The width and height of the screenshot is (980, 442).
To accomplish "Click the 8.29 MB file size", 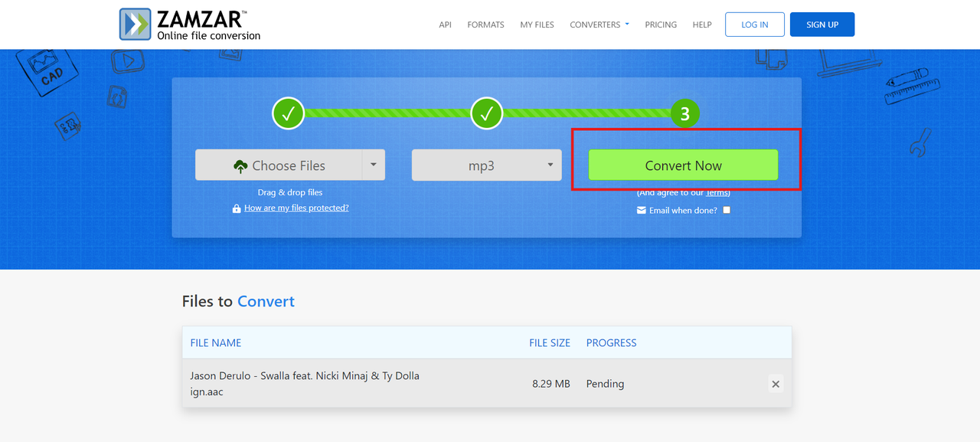I will [x=551, y=384].
